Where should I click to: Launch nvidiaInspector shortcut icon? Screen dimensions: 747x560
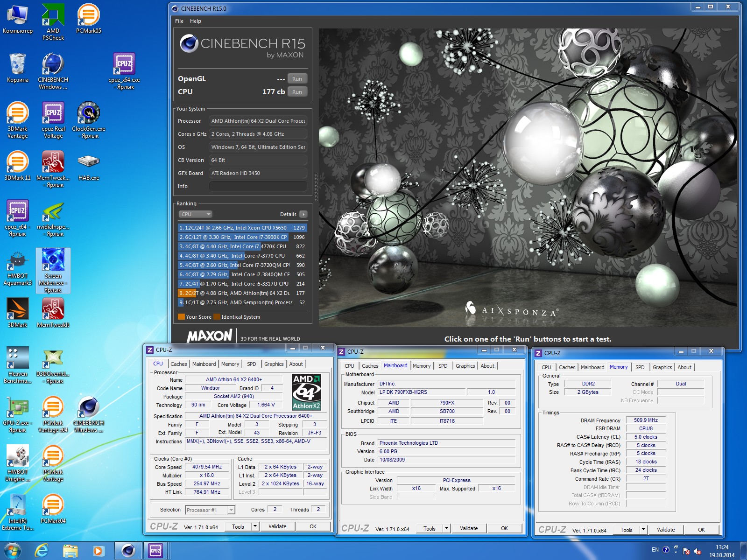coord(53,218)
